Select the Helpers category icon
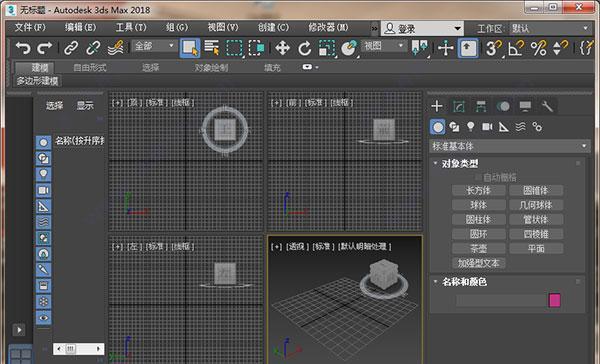 [504, 127]
